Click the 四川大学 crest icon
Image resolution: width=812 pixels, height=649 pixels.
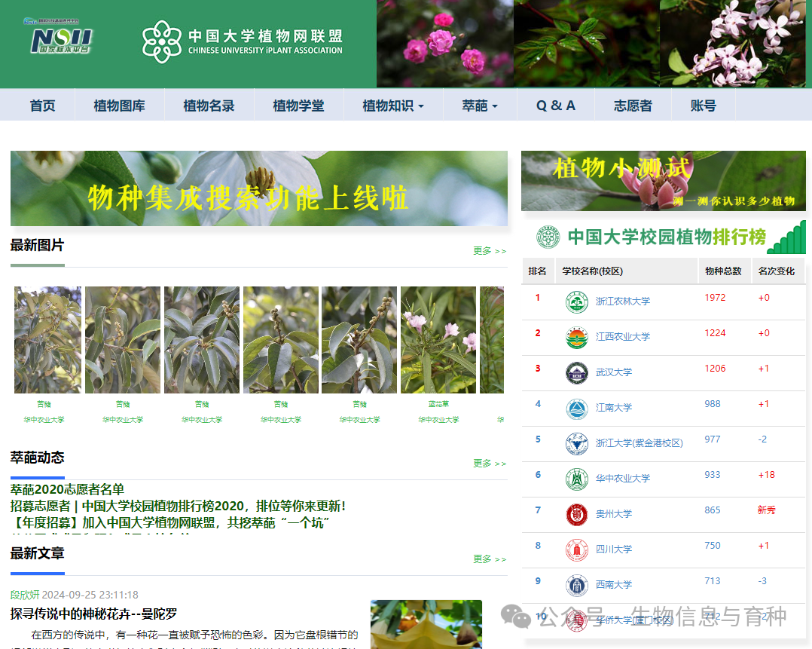click(576, 550)
